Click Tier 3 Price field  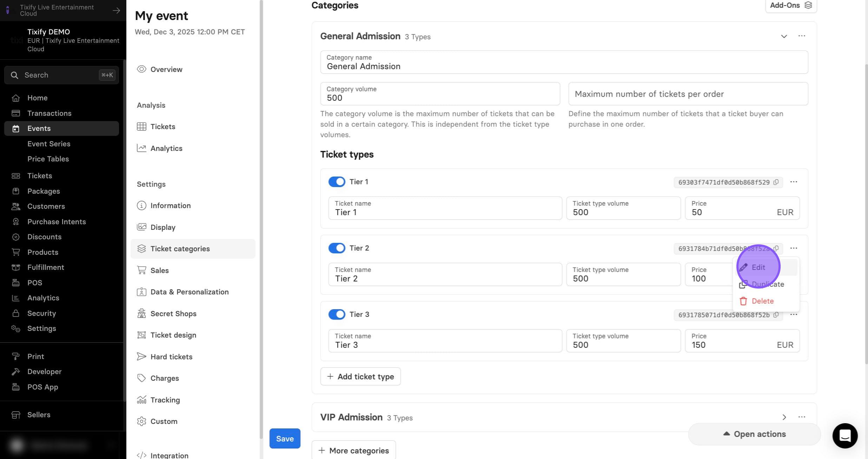[x=742, y=341]
